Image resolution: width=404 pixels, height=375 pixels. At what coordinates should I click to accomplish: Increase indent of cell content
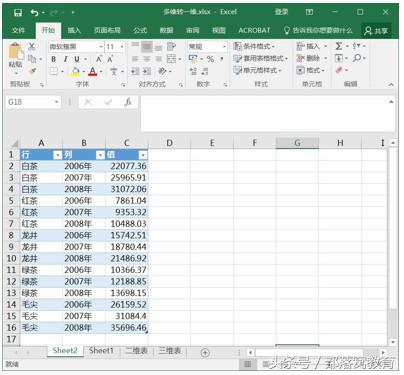(x=147, y=71)
